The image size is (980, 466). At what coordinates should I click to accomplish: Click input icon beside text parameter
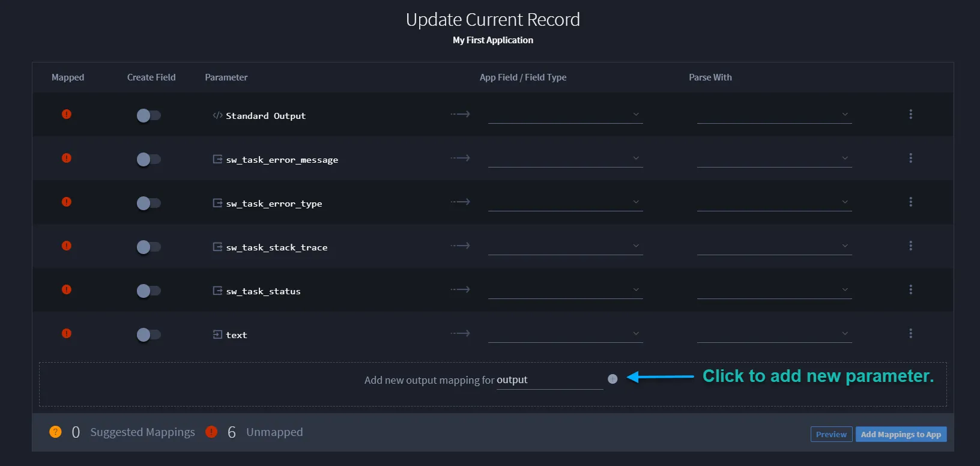pos(217,334)
